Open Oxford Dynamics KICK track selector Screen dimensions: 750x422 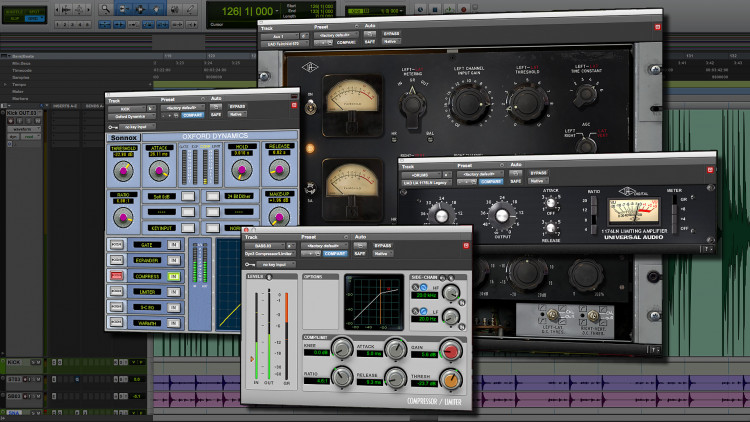coord(126,109)
